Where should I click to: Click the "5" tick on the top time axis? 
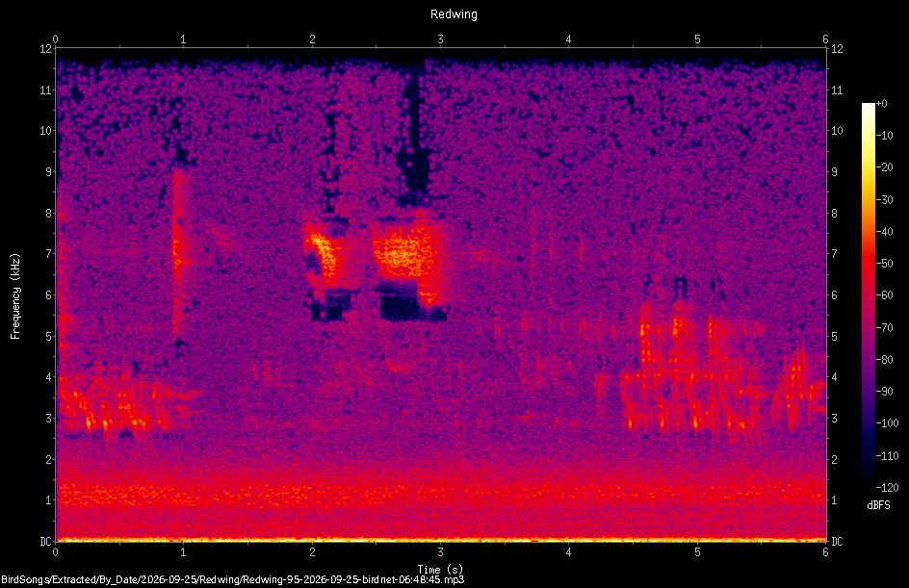pos(697,39)
